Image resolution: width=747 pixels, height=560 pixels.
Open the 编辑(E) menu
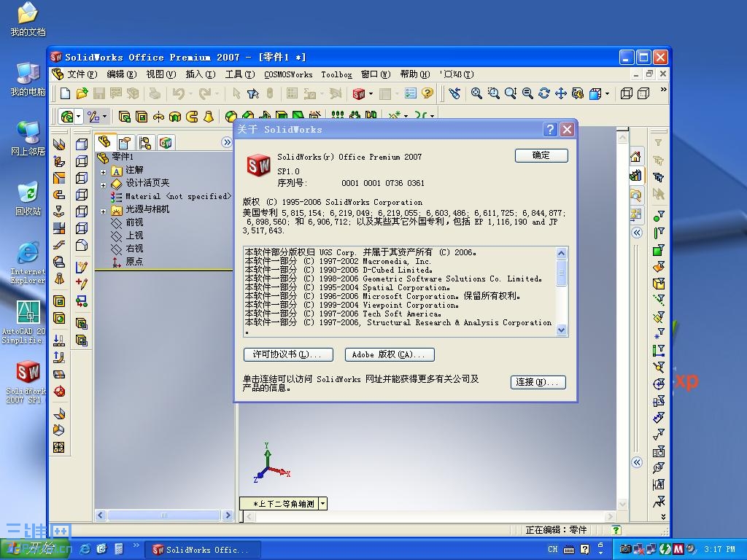pyautogui.click(x=122, y=74)
